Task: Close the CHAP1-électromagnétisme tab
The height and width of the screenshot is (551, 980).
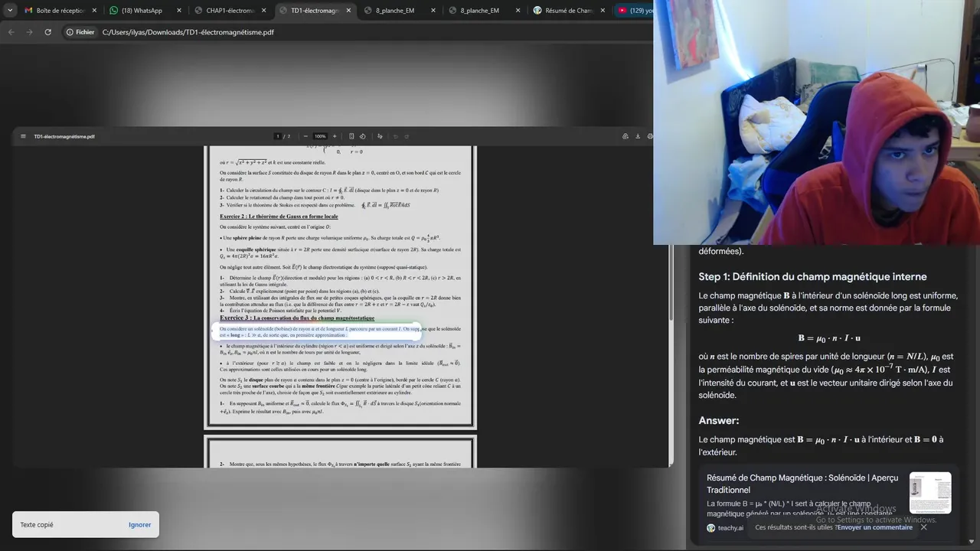Action: click(264, 11)
